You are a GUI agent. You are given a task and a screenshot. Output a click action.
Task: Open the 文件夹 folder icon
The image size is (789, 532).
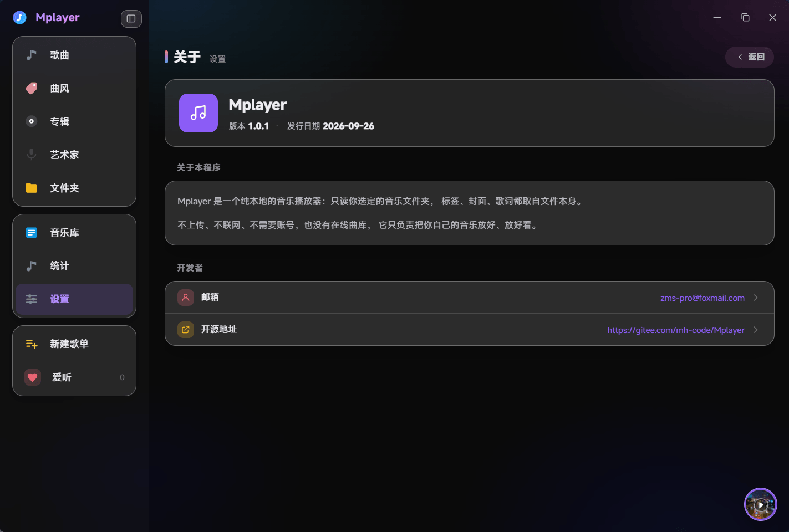32,188
